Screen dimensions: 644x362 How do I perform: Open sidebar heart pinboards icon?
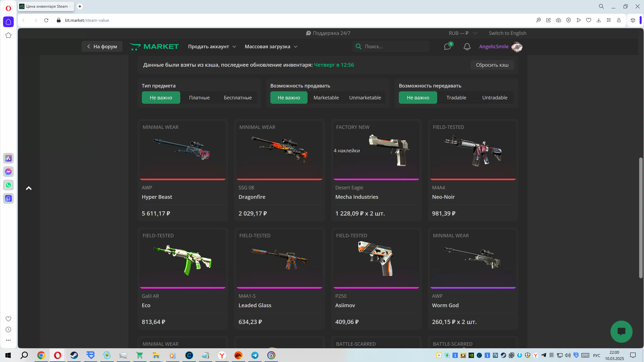coord(8,319)
